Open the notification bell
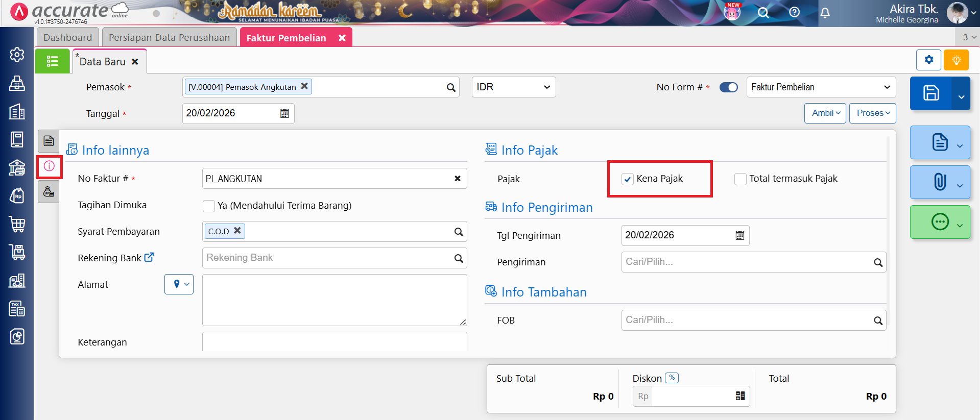This screenshot has height=420, width=980. 825,13
